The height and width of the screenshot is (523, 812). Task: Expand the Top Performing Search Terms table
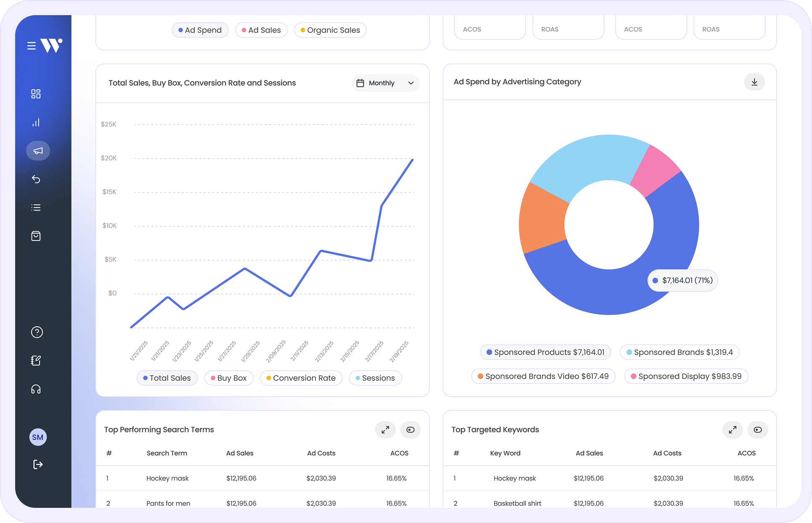click(385, 430)
